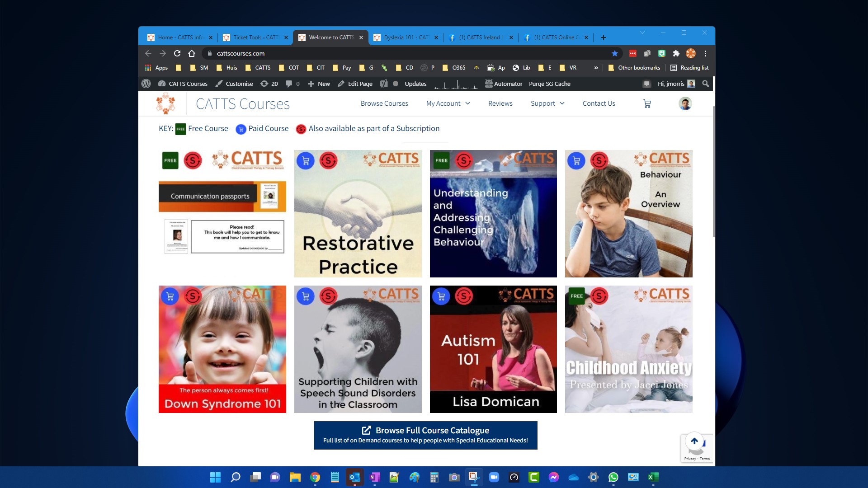Open the Autism 101 Lisa Domican course
Image resolution: width=868 pixels, height=488 pixels.
[x=493, y=349]
